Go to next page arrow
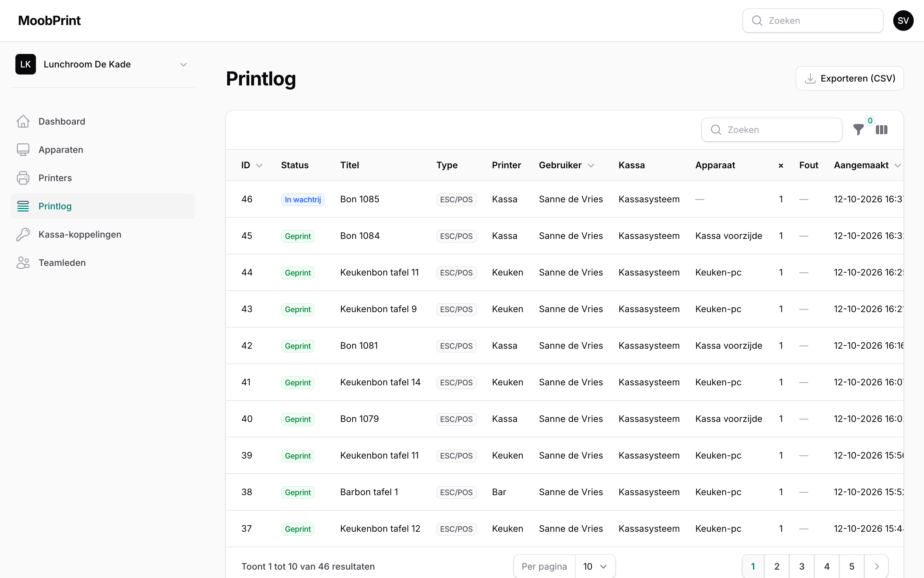Screen dimensions: 924x578 (877, 566)
